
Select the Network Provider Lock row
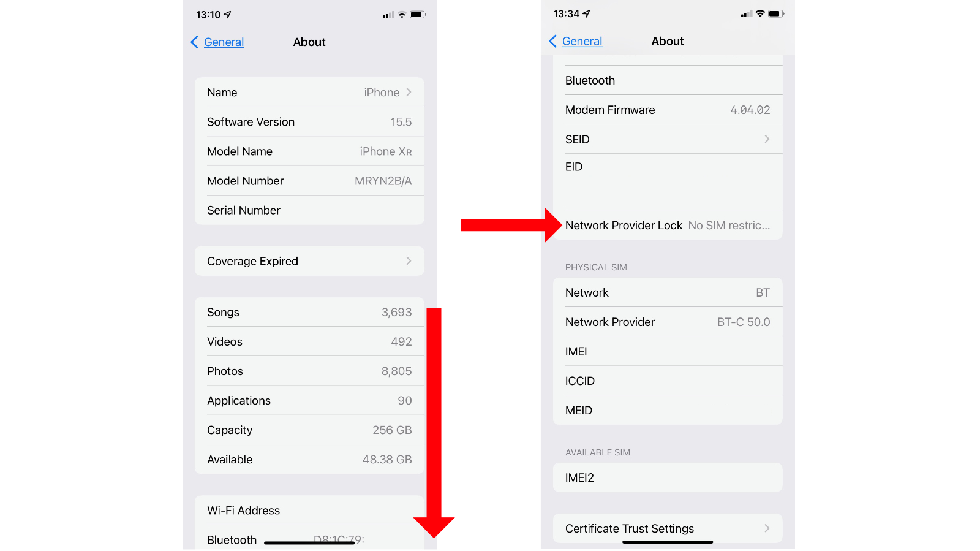(x=668, y=225)
